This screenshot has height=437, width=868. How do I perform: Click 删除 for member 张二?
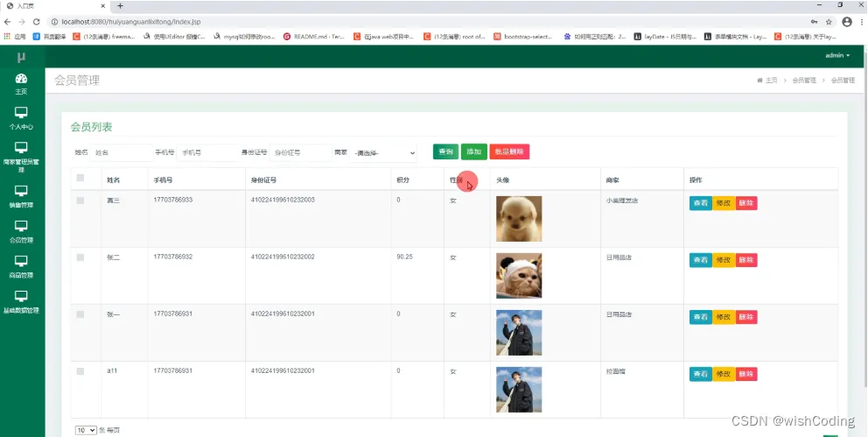(746, 260)
